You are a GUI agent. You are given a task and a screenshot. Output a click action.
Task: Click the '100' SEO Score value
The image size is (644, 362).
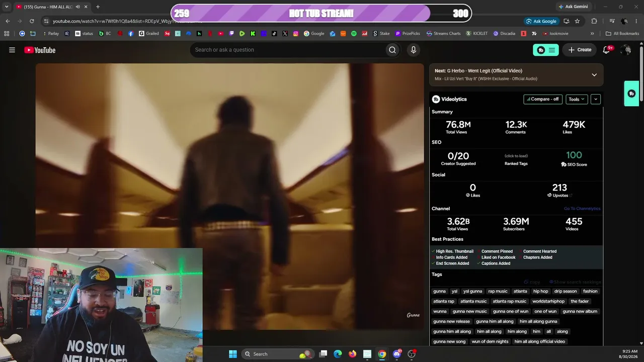[x=574, y=155]
